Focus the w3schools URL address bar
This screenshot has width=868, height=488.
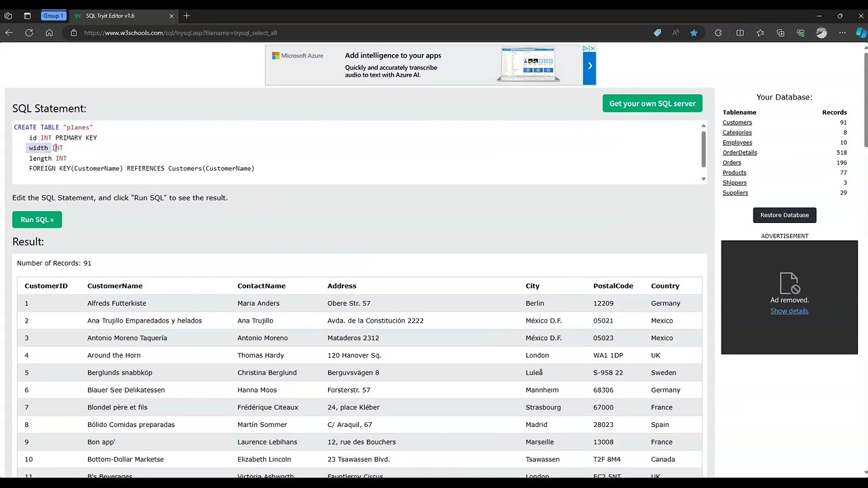click(180, 33)
